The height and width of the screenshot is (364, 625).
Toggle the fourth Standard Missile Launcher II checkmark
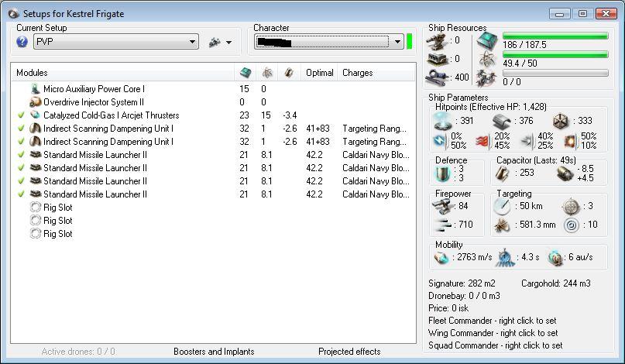coord(21,194)
